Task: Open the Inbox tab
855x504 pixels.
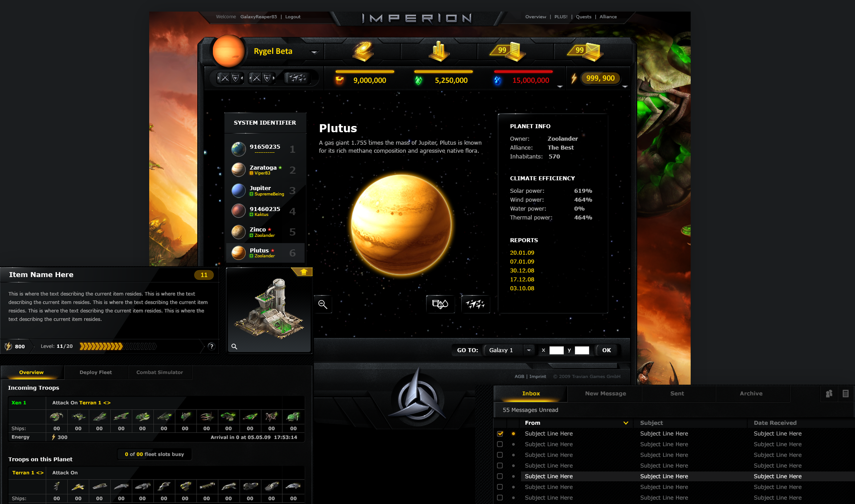Action: [531, 394]
